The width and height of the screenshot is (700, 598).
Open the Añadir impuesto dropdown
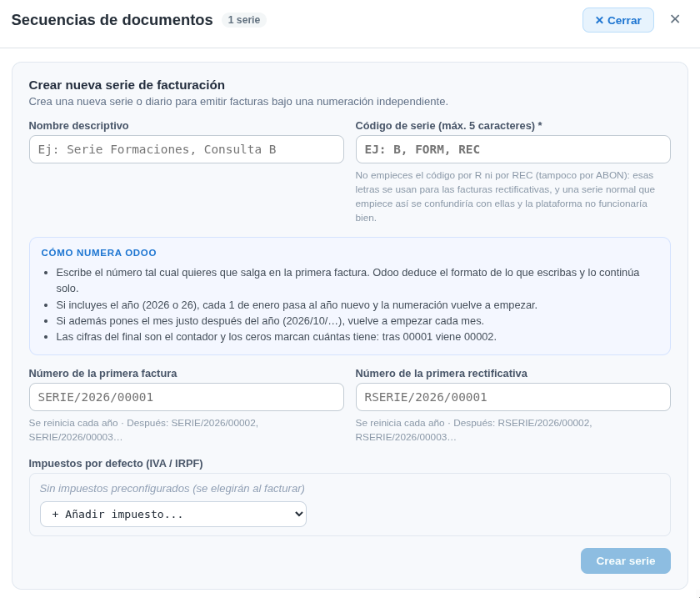pos(173,514)
